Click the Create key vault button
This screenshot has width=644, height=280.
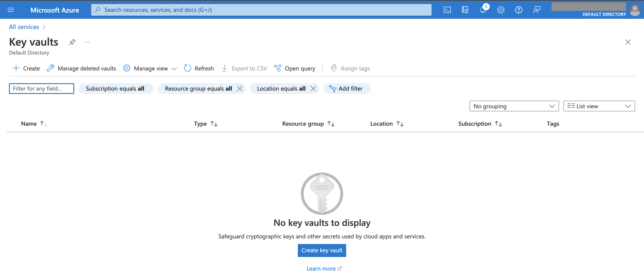point(322,250)
